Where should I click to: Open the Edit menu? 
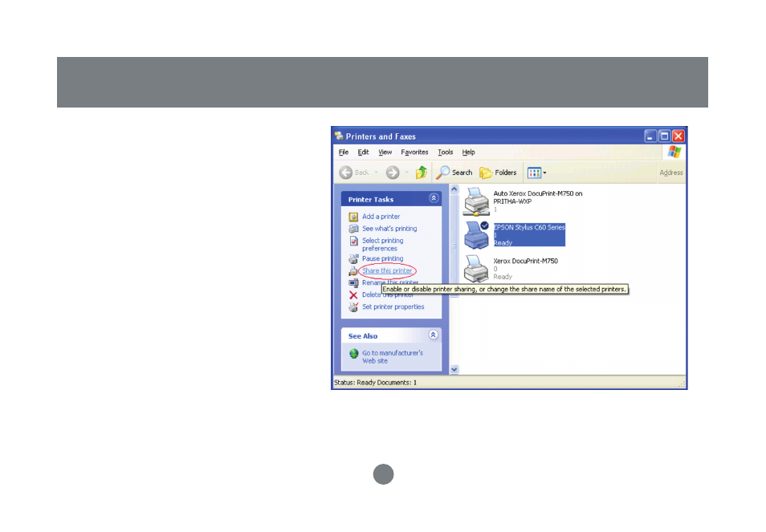[x=363, y=152]
